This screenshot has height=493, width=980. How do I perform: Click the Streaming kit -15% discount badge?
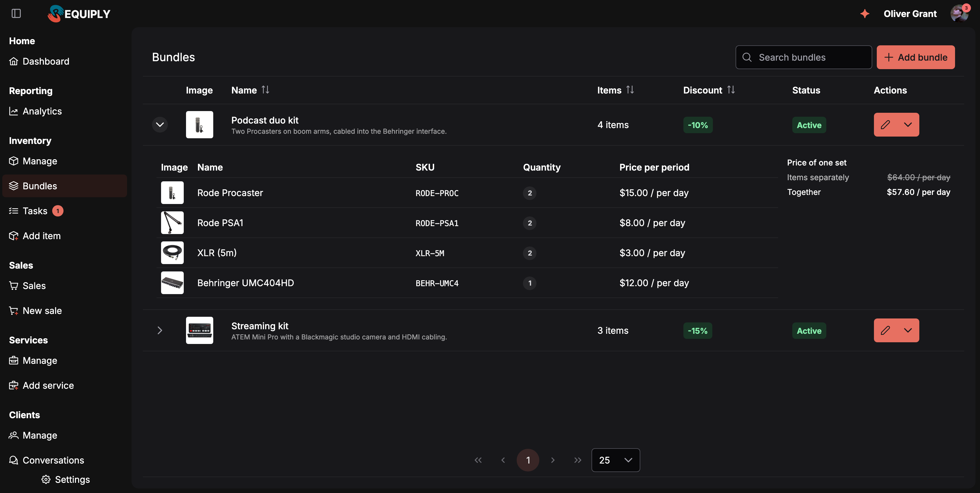click(x=698, y=331)
